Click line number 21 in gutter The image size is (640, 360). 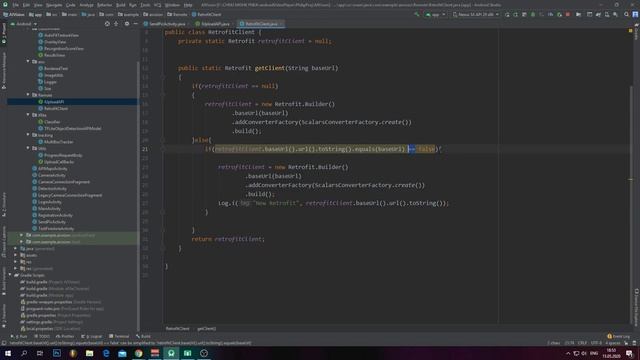coord(145,149)
